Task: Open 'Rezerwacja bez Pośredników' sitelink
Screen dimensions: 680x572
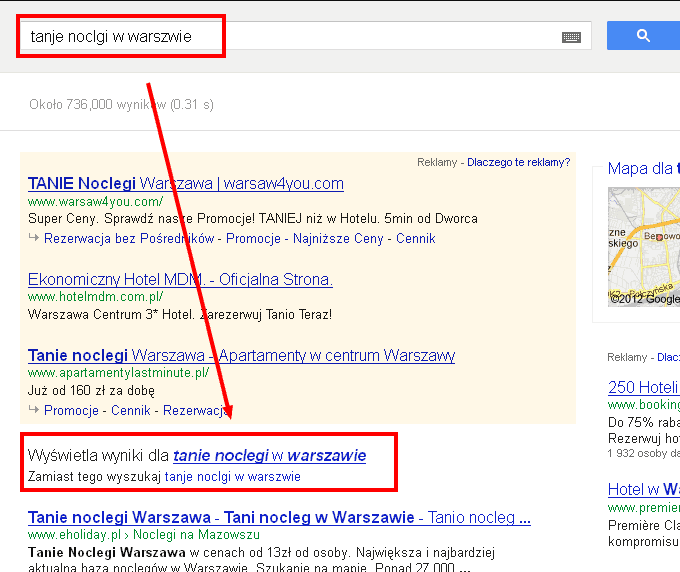Action: click(x=129, y=239)
